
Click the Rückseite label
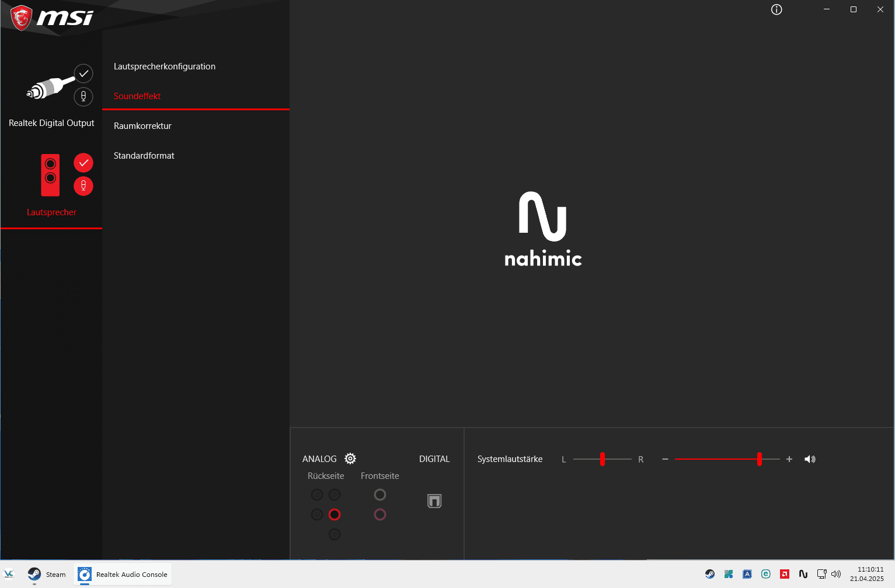tap(326, 476)
